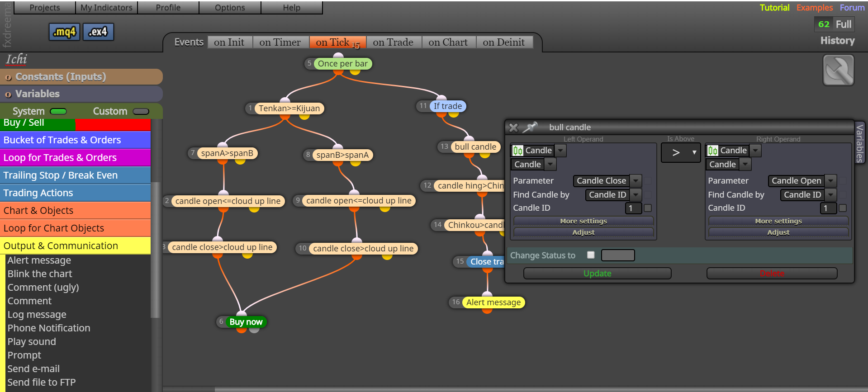The image size is (868, 392).
Task: Click the .mq4 export icon
Action: coord(64,32)
